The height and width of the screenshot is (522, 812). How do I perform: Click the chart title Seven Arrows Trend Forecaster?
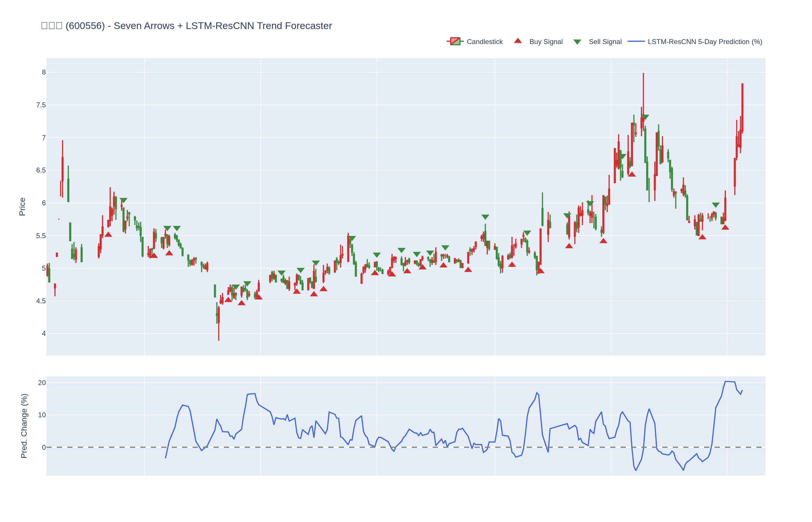[186, 26]
